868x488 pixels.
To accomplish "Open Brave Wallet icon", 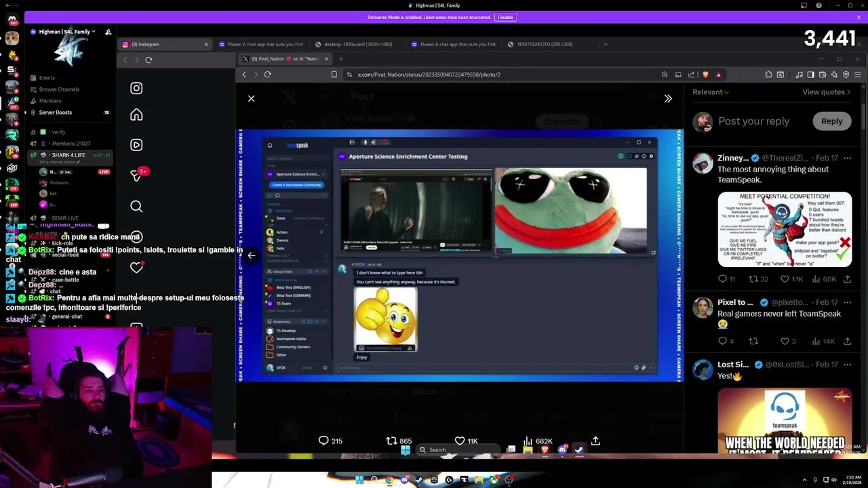I will (x=822, y=75).
